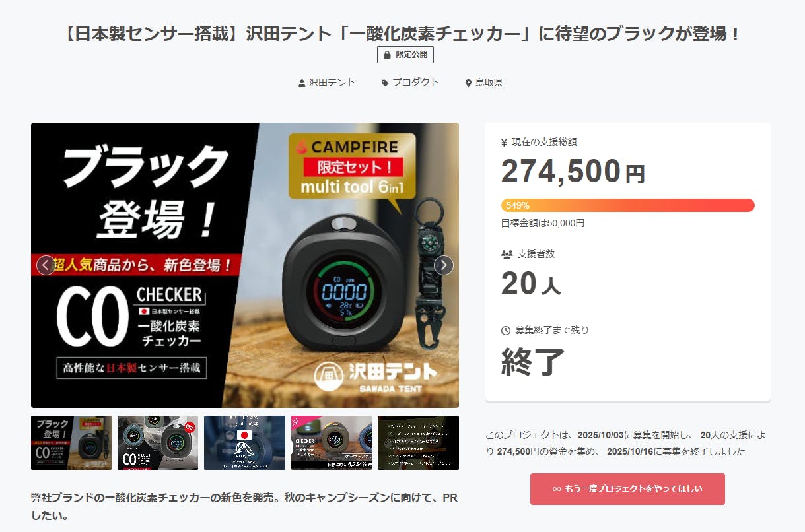805x532 pixels.
Task: Click the person icon beside 沢田テント
Action: tap(302, 83)
